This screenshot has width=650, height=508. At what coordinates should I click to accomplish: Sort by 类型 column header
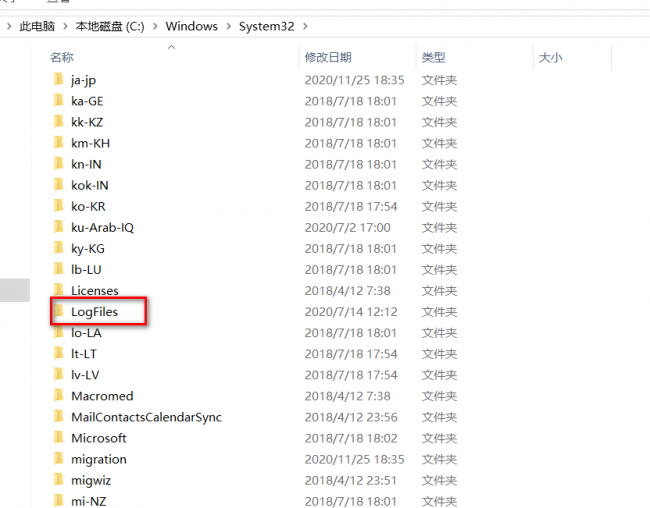click(x=433, y=57)
